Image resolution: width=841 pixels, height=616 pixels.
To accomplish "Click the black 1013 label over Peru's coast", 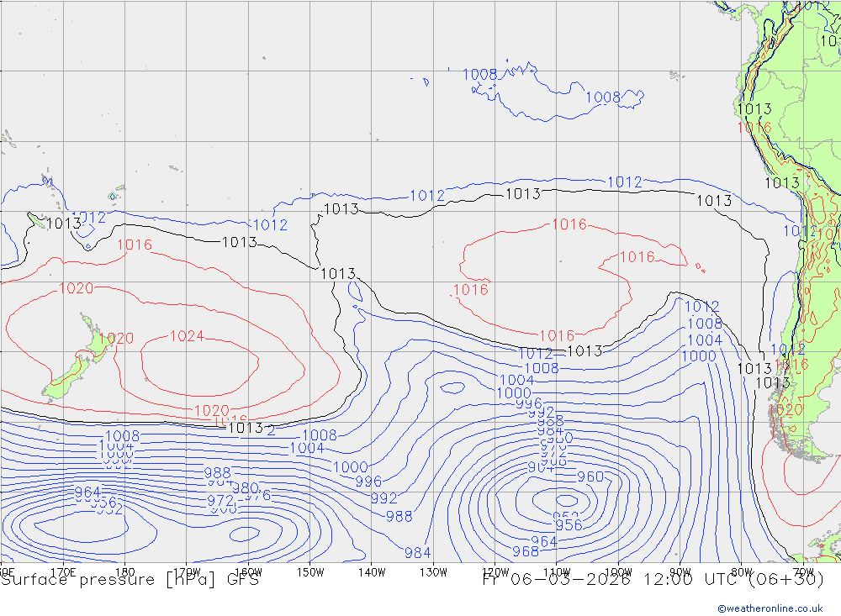I will click(x=754, y=109).
